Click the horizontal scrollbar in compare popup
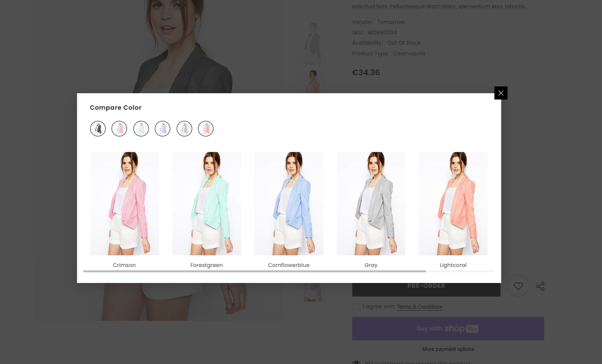 [x=255, y=271]
